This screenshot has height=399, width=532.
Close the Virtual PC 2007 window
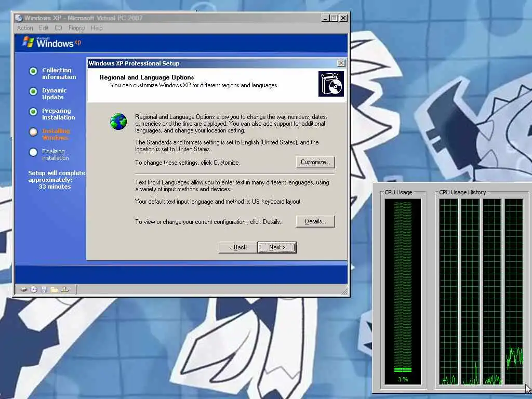(x=343, y=18)
